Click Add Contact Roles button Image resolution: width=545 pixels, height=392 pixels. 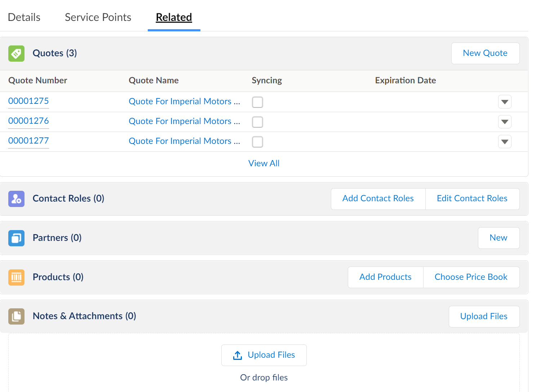pos(378,199)
